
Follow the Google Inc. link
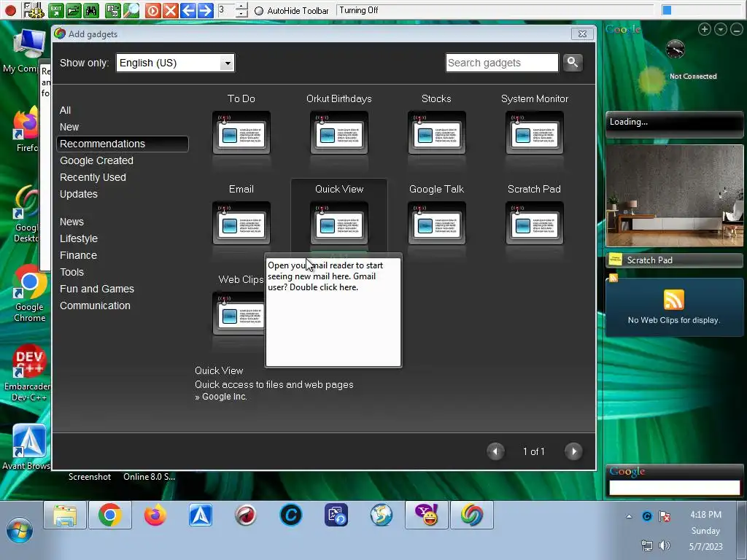(225, 397)
